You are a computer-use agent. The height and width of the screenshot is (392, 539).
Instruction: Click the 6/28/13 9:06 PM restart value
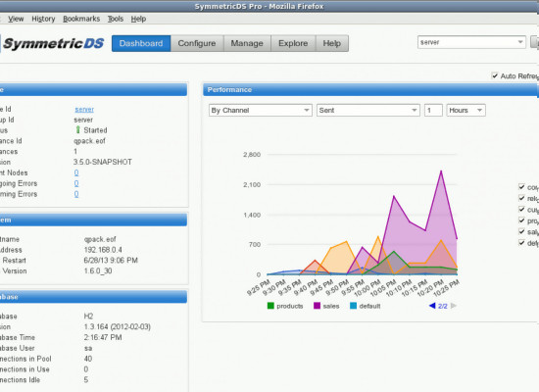[111, 261]
